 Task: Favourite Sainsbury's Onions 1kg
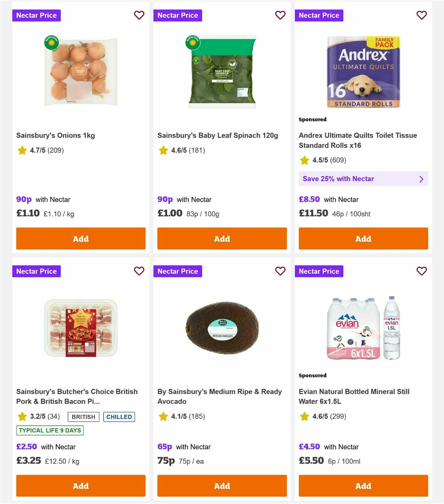tap(139, 15)
